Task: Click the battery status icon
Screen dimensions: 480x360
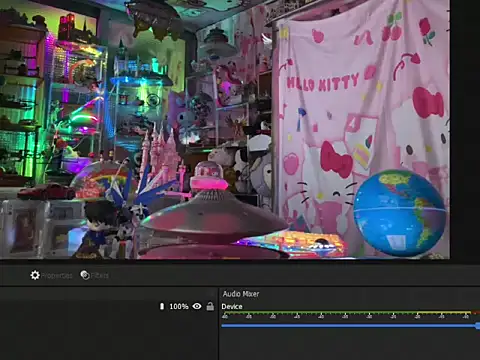Action: click(162, 306)
